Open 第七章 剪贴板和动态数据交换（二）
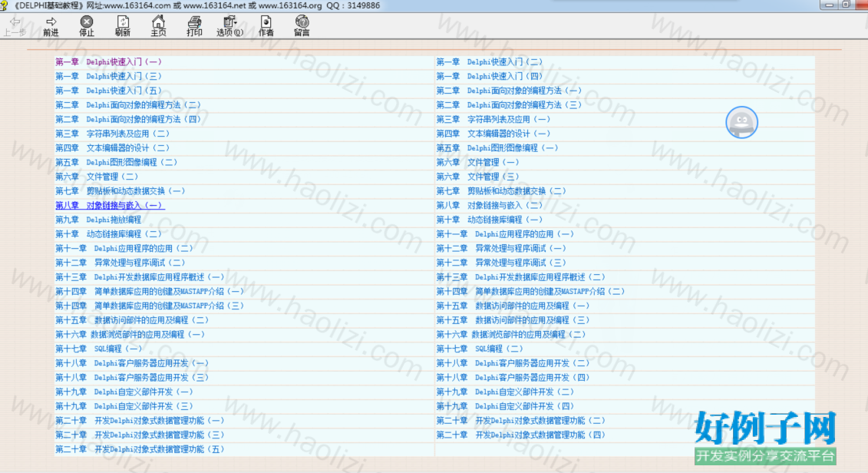The image size is (868, 473). tap(501, 191)
